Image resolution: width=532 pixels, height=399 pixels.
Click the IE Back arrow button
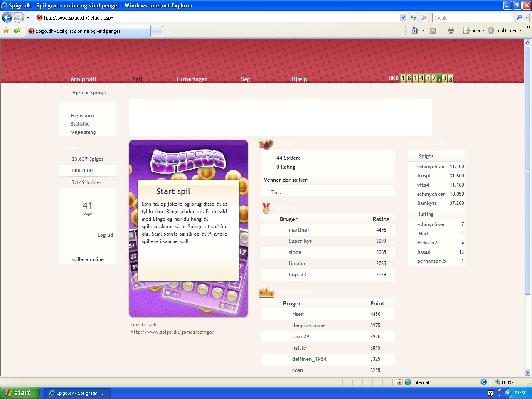tap(7, 17)
